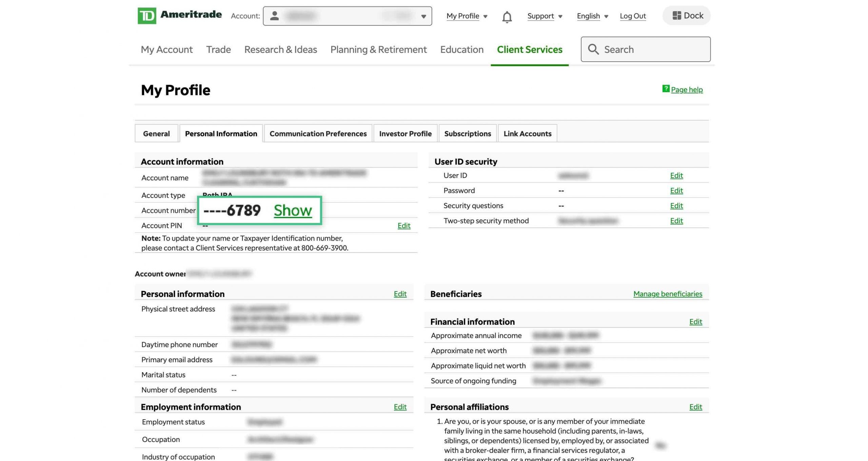Select the Investor Profile tab
The height and width of the screenshot is (461, 868).
click(405, 133)
